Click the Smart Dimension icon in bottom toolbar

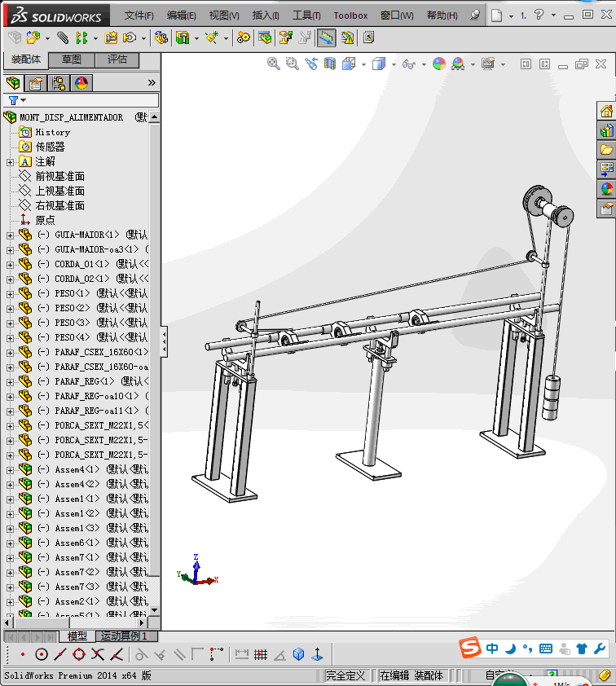[x=241, y=654]
